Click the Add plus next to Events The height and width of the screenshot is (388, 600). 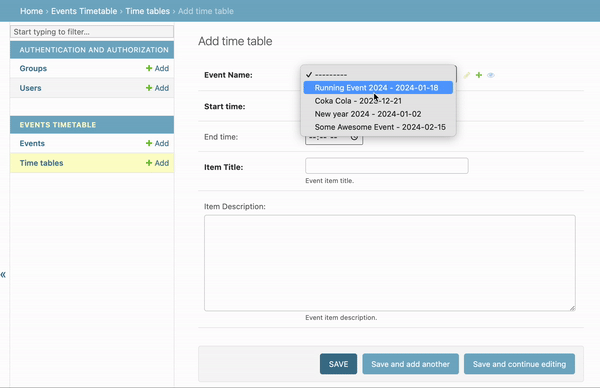[157, 143]
